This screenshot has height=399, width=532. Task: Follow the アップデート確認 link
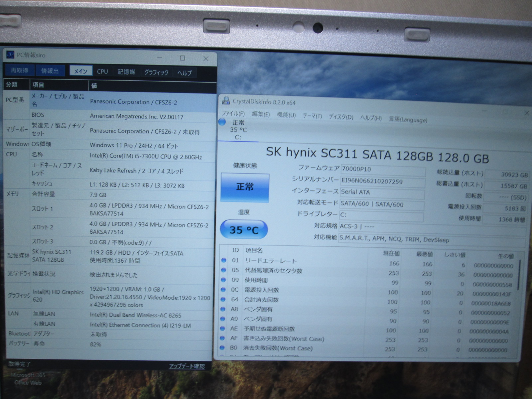coord(187,366)
